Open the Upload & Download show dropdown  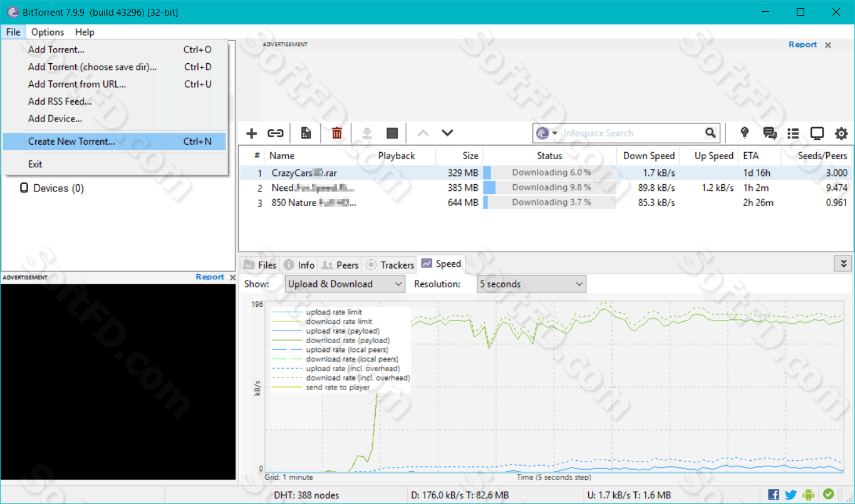(x=345, y=284)
